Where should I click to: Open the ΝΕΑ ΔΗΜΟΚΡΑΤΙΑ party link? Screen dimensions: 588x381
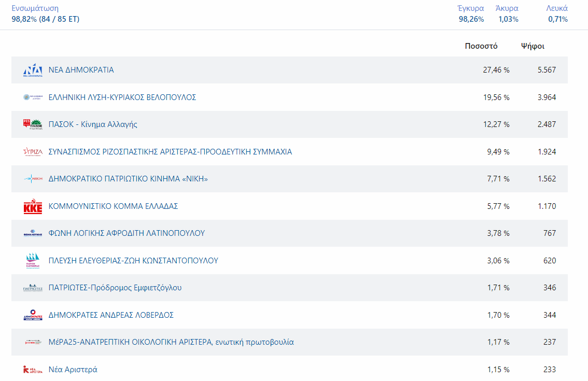pyautogui.click(x=81, y=70)
